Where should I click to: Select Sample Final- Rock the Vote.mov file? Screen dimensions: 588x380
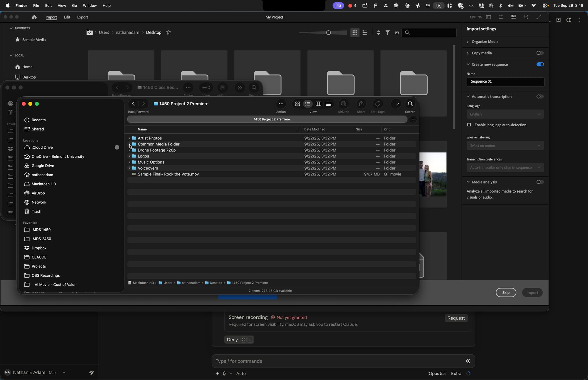(272, 174)
